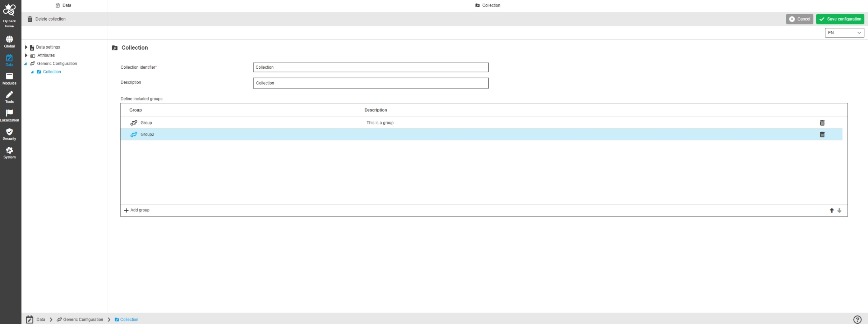Expand the Data settings tree node
868x324 pixels.
[26, 47]
